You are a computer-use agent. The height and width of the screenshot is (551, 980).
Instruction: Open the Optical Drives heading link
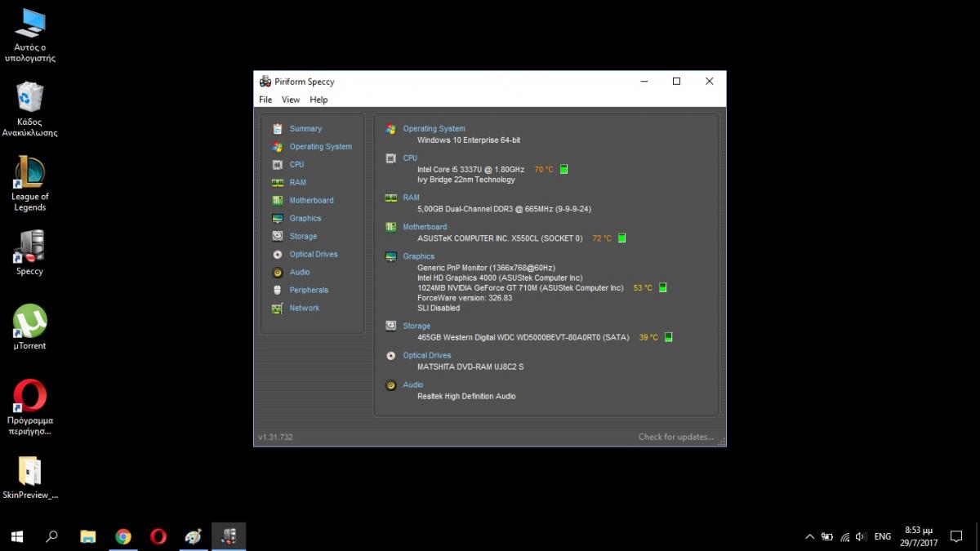[427, 355]
